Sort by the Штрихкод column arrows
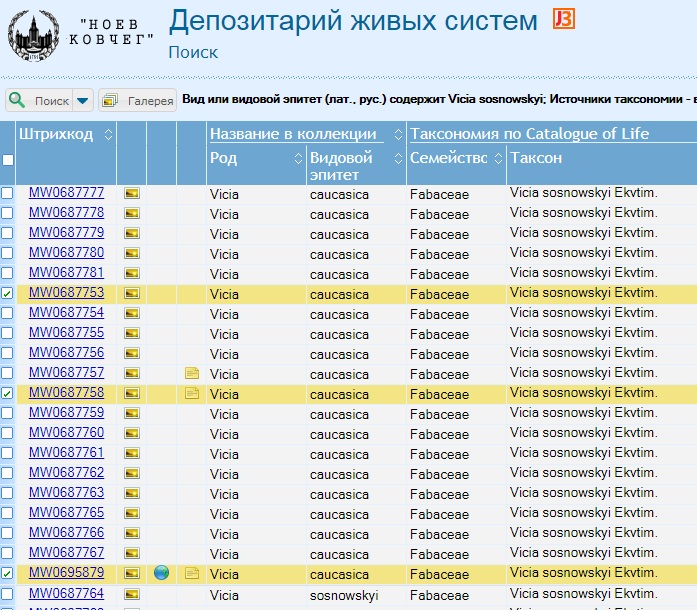The width and height of the screenshot is (697, 610). point(108,134)
